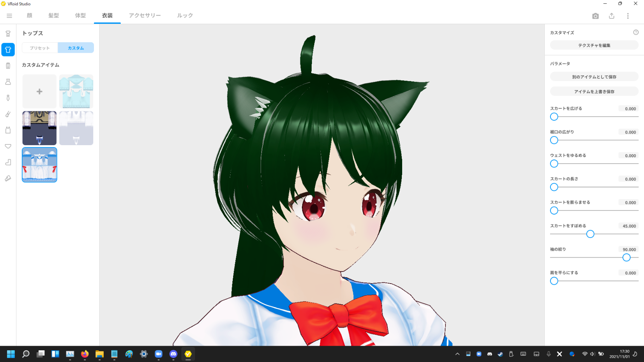
Task: Open Discord from the taskbar
Action: [173, 354]
